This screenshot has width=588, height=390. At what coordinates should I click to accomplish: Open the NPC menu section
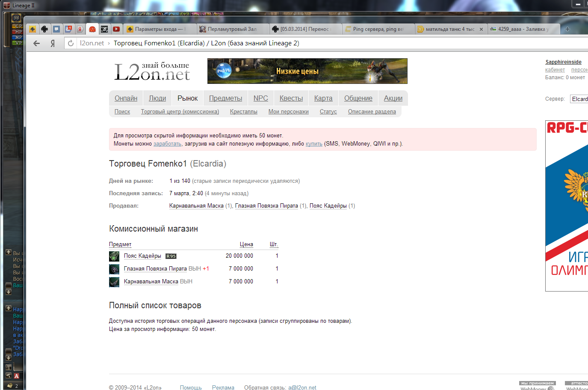point(261,98)
